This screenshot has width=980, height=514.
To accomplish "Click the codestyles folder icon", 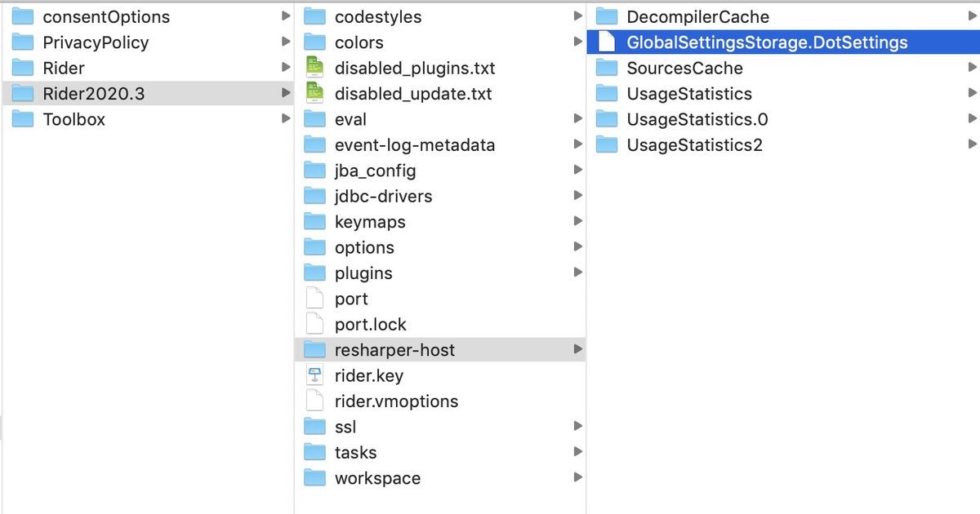I will pos(314,16).
